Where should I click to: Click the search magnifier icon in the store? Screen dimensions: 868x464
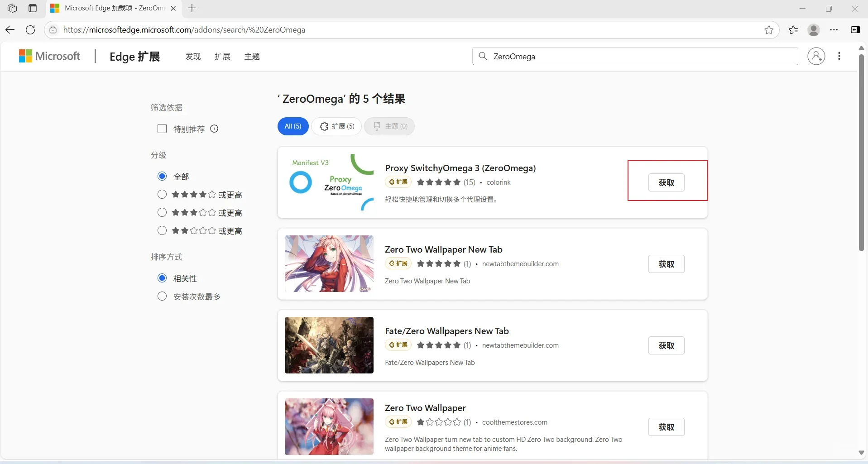[x=483, y=56]
